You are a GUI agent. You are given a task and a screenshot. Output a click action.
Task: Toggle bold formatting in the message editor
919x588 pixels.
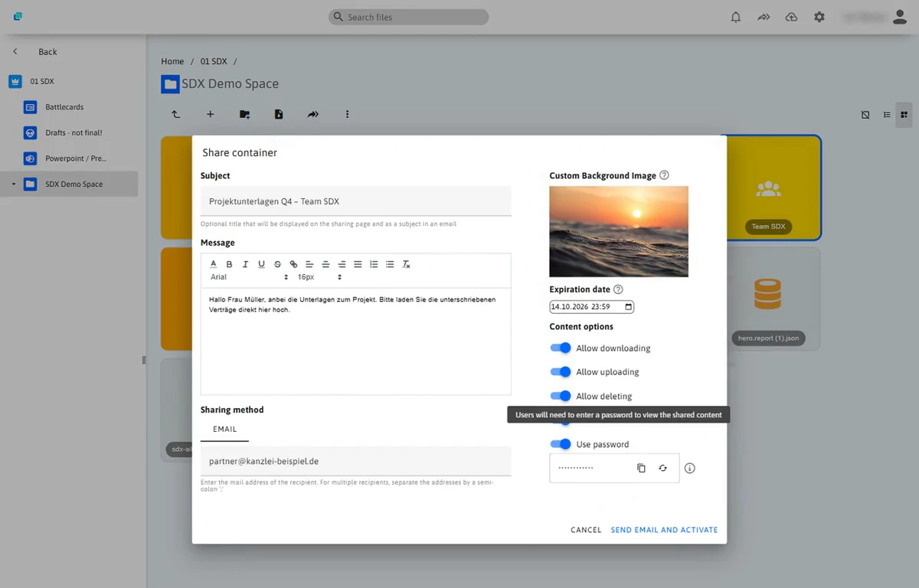pos(229,264)
